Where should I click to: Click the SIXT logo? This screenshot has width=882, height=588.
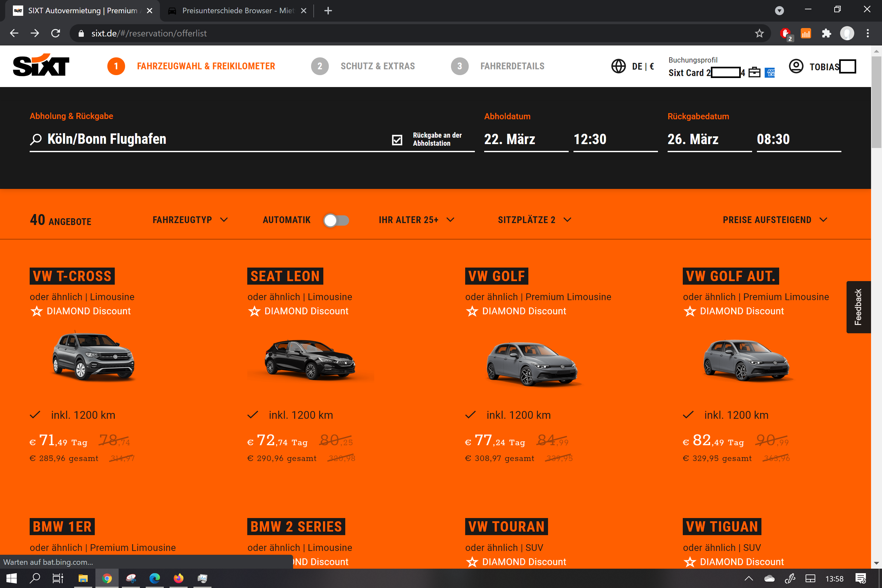[41, 65]
